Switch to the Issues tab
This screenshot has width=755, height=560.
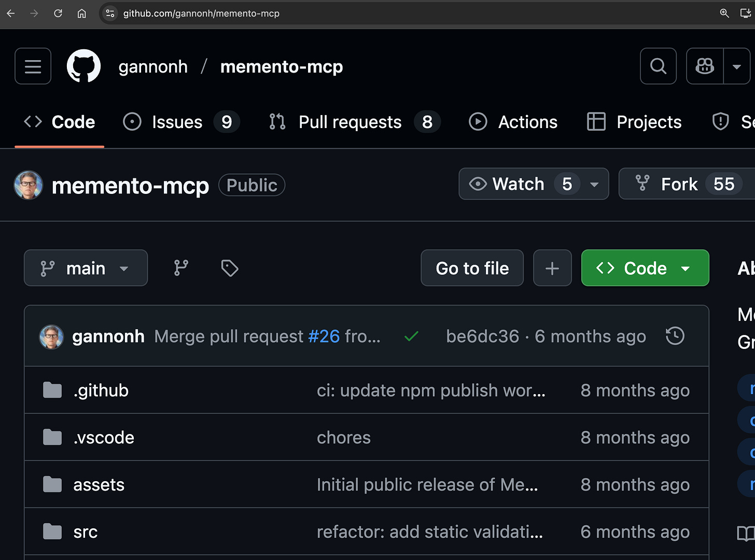(181, 122)
